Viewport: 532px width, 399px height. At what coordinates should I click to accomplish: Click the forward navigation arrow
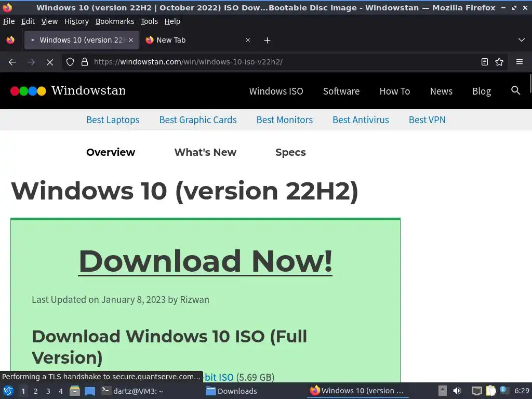pyautogui.click(x=31, y=62)
